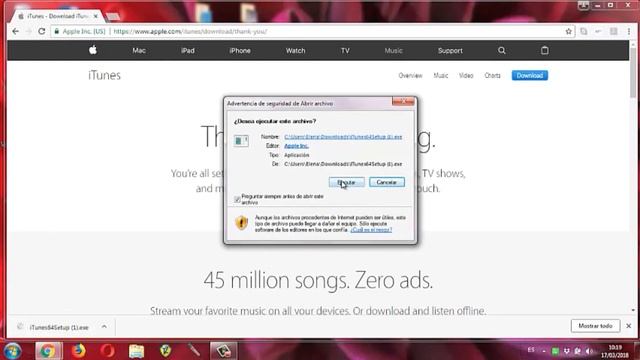Launch Firefox from the taskbar
This screenshot has width=640, height=360.
78,351
